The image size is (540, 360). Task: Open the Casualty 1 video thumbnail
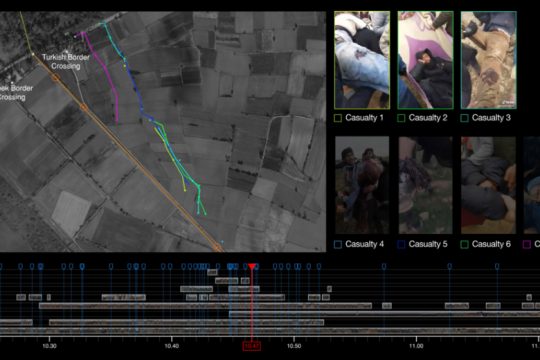(x=362, y=60)
